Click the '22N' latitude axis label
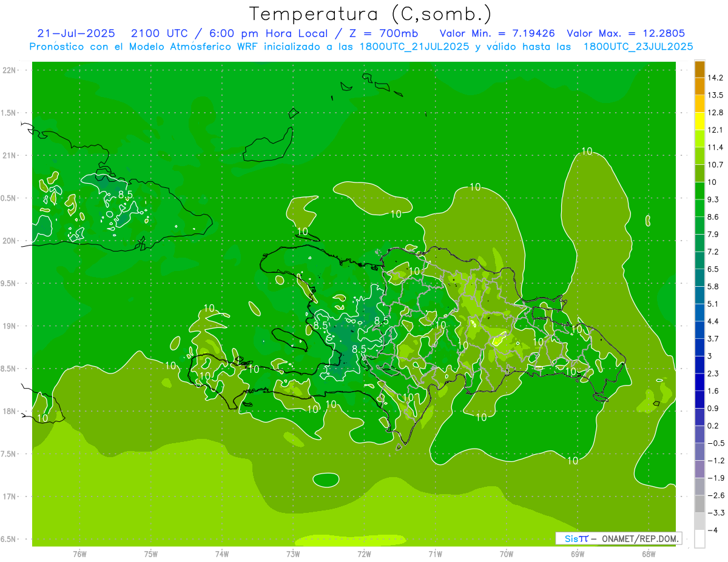Viewport: 728px width, 562px height. point(10,70)
